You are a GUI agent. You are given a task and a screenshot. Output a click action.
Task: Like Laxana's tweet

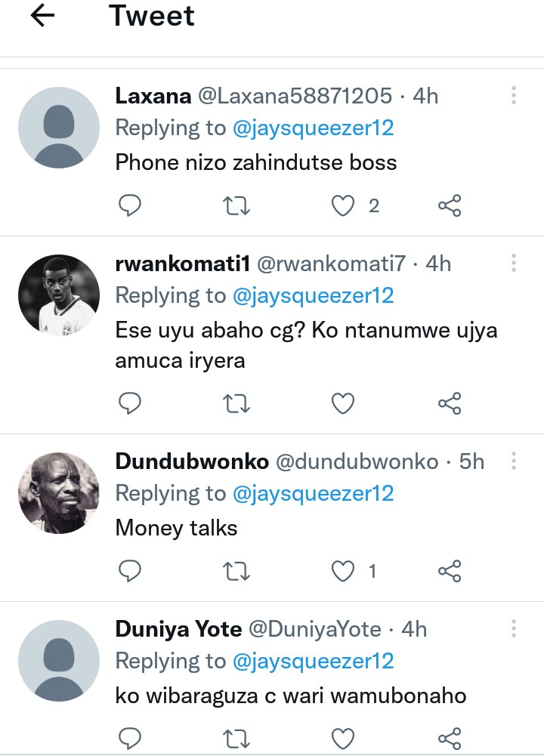344,205
